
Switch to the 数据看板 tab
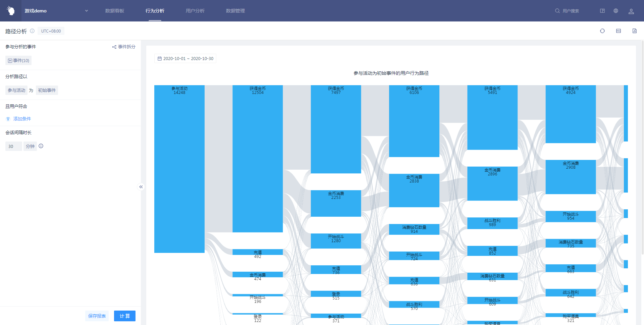coord(115,11)
